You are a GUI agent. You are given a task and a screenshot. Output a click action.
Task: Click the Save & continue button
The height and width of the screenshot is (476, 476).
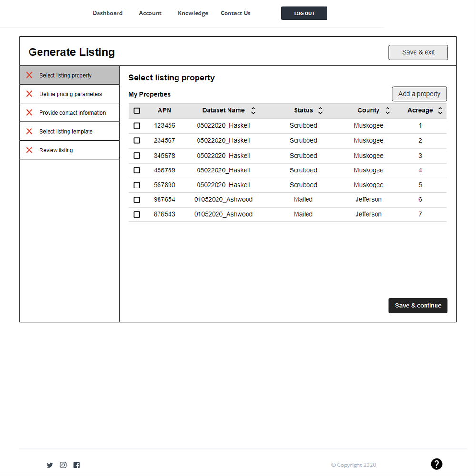[x=418, y=306]
